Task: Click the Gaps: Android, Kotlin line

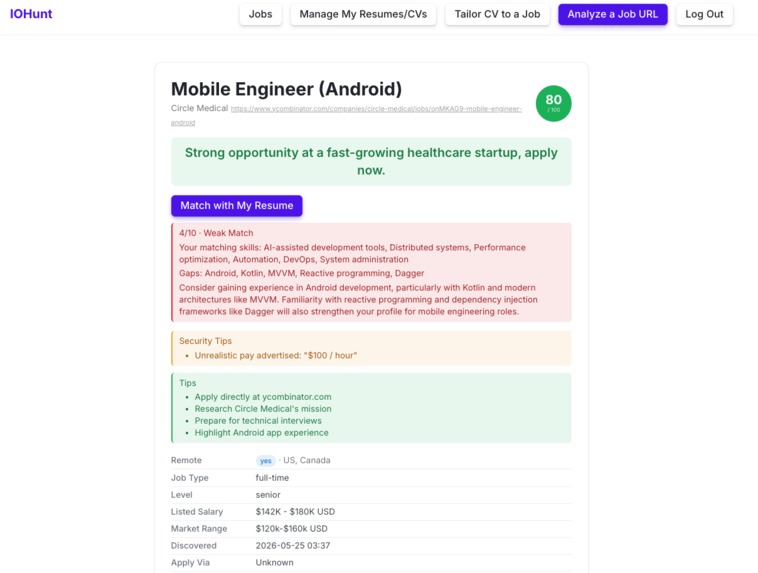Action: click(x=302, y=273)
